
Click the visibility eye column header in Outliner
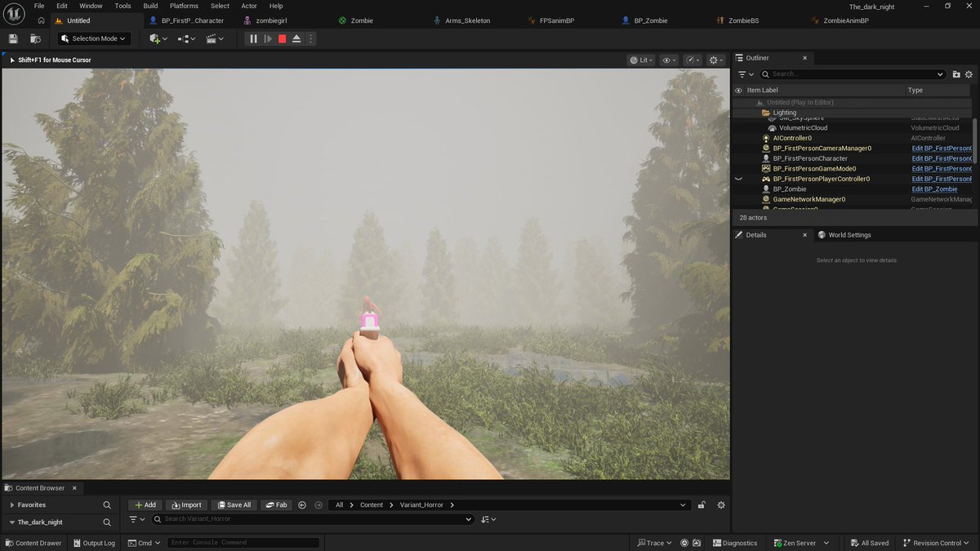(x=738, y=91)
